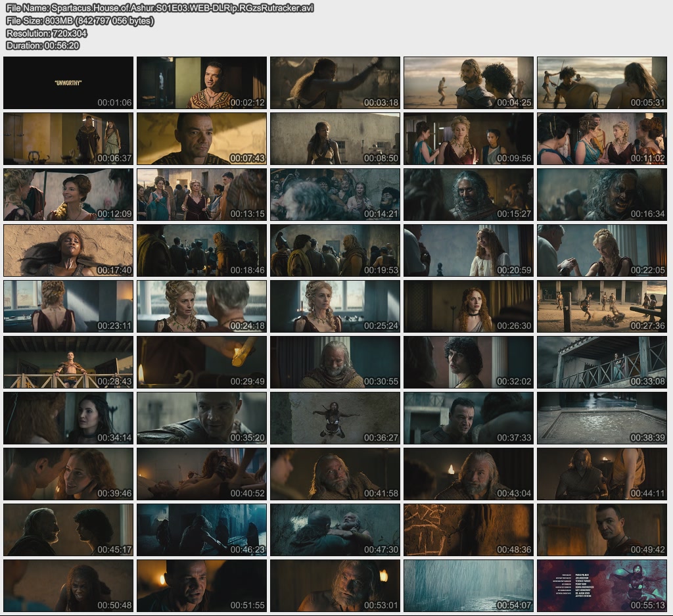
Task: Select the rain scene frame at 00:54:07
Action: click(469, 586)
